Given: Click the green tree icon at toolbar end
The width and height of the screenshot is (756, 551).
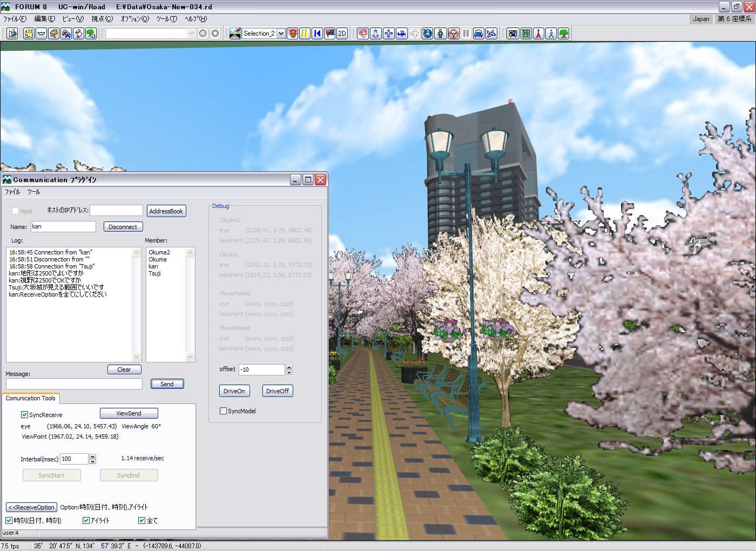Looking at the screenshot, I should (564, 33).
